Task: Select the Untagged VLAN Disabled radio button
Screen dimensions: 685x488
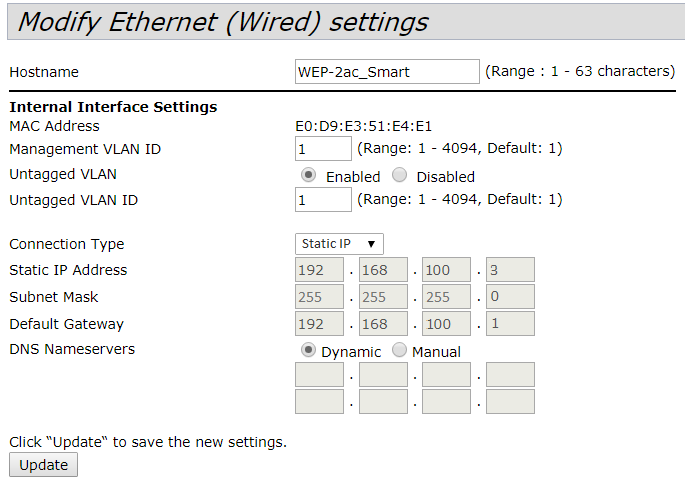Action: [x=400, y=175]
